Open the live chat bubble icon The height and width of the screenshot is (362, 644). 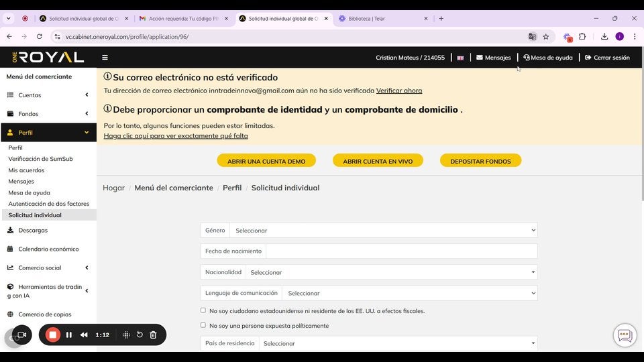[625, 335]
